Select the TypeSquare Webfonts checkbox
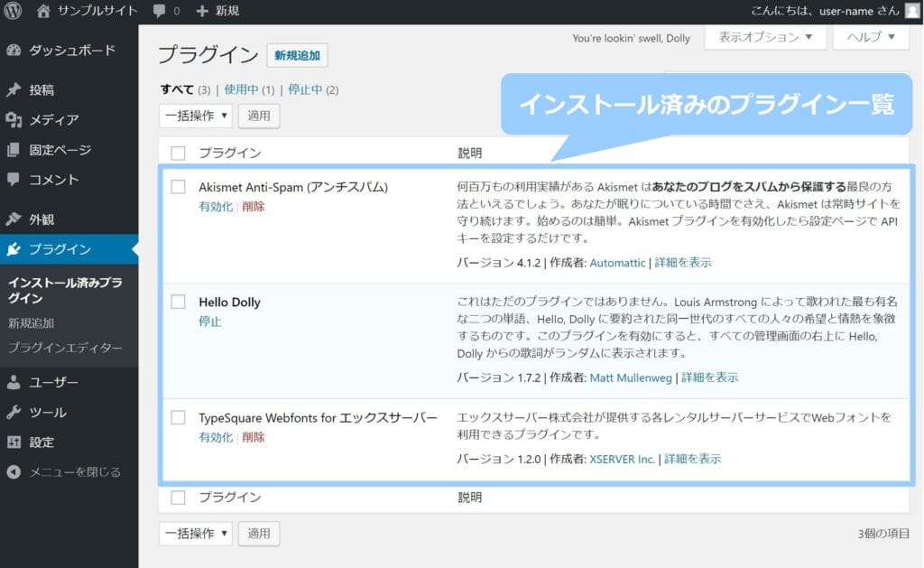This screenshot has width=924, height=568. [178, 418]
